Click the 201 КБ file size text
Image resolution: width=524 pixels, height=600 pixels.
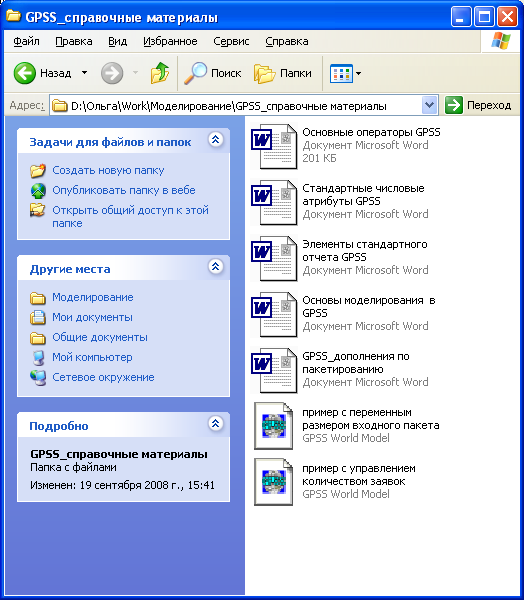tap(319, 158)
